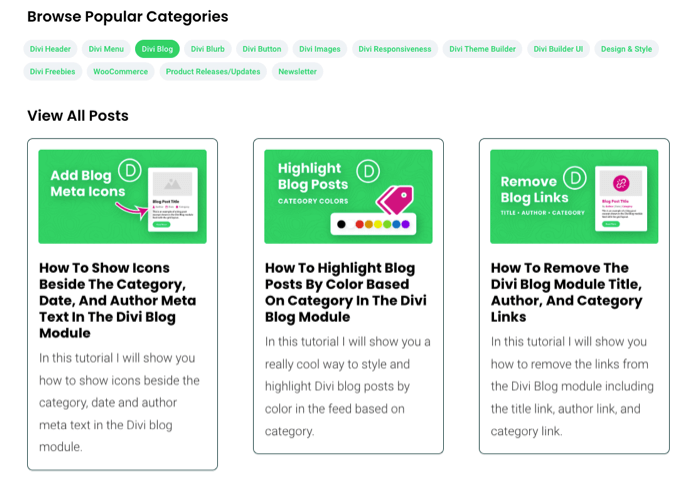The image size is (700, 479).
Task: Filter posts by Divi Blurb
Action: coord(208,48)
